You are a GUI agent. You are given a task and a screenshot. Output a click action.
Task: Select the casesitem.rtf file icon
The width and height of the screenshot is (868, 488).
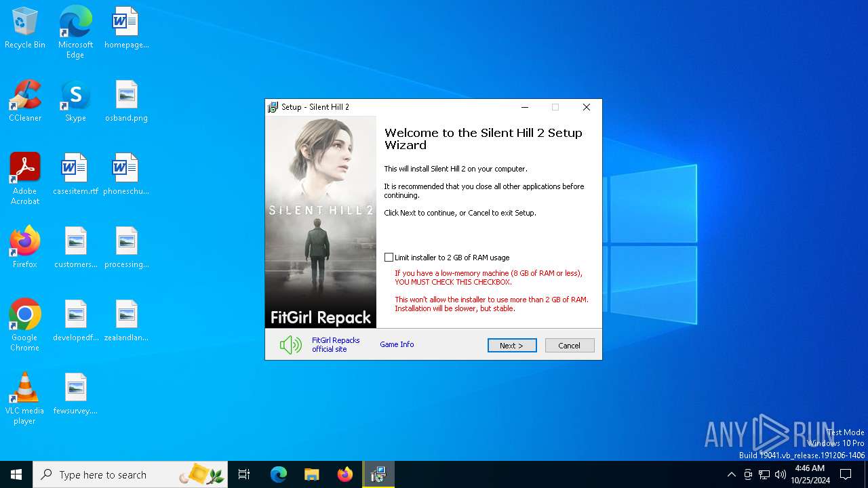click(x=75, y=175)
